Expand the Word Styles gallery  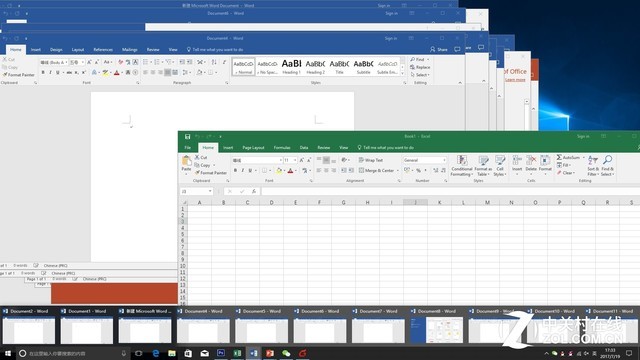[402, 73]
